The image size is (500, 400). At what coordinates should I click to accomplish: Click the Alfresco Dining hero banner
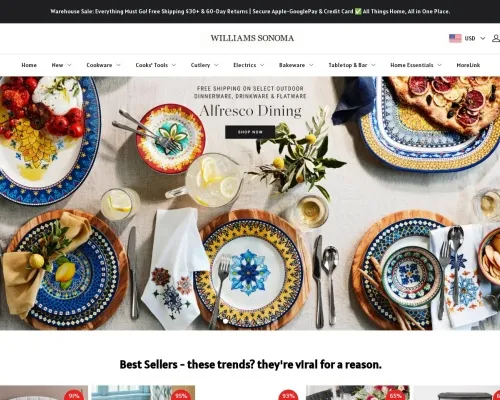point(250,203)
